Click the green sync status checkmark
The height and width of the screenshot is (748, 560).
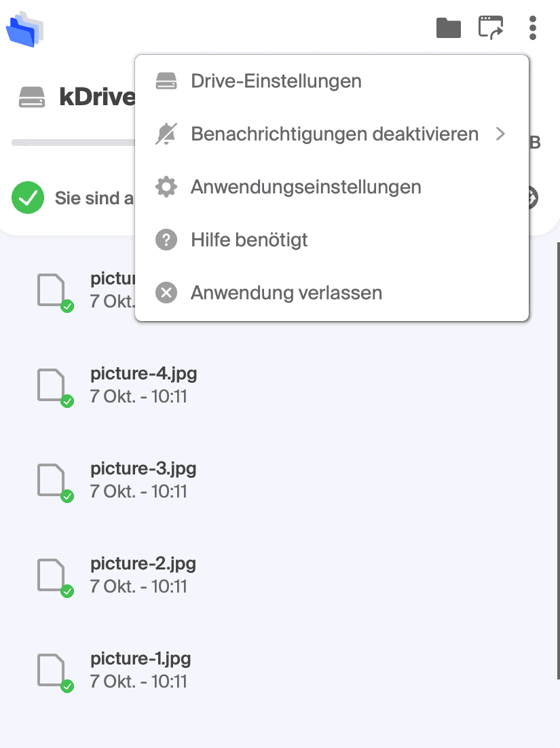[28, 198]
